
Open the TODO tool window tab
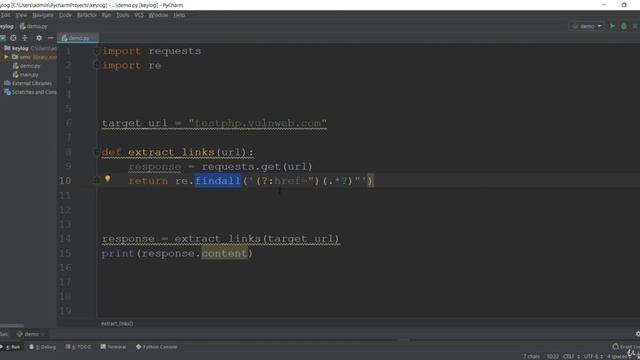click(x=78, y=347)
